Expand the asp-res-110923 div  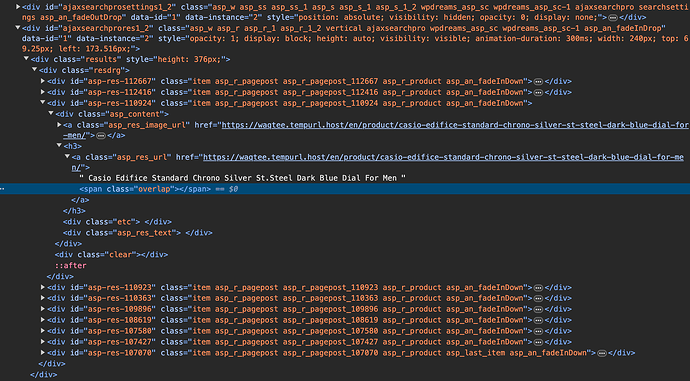(43, 287)
